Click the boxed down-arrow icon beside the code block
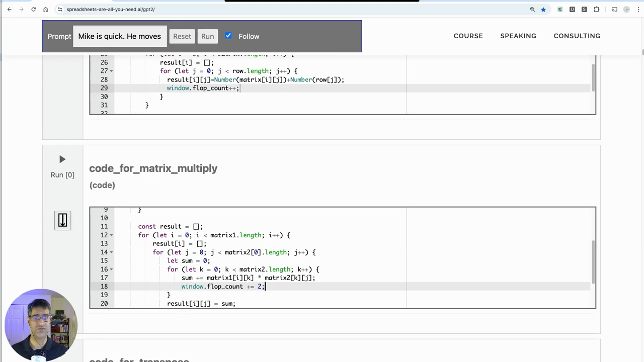The width and height of the screenshot is (644, 362). [x=62, y=220]
